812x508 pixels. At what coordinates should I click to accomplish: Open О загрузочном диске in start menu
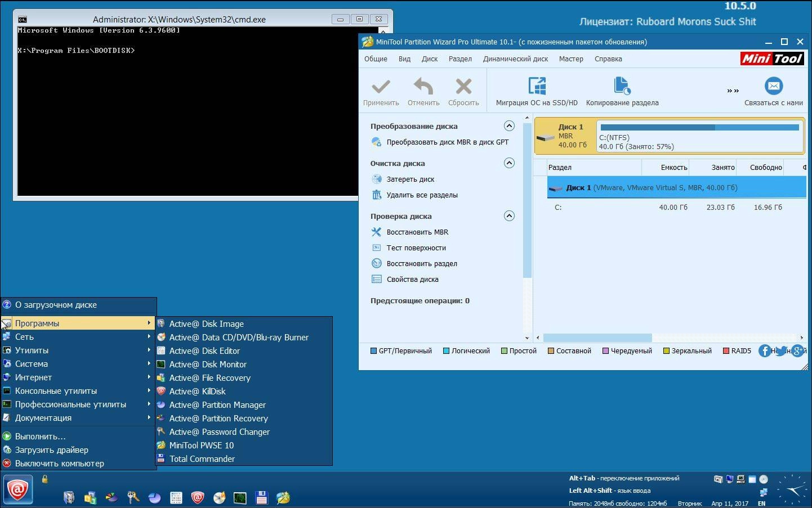click(79, 305)
